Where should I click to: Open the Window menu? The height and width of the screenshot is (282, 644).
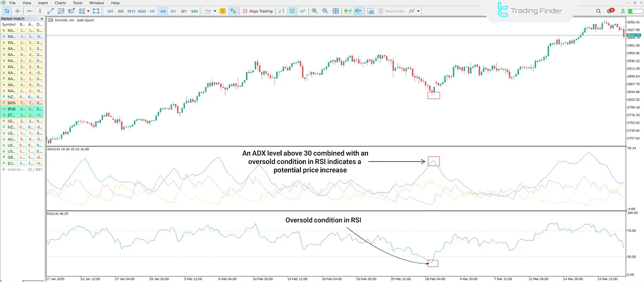click(x=97, y=3)
